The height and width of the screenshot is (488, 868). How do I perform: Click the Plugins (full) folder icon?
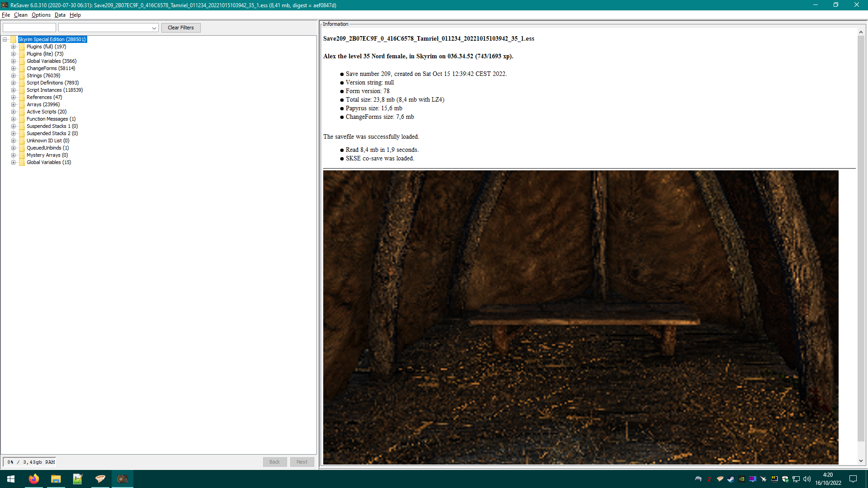click(x=22, y=47)
